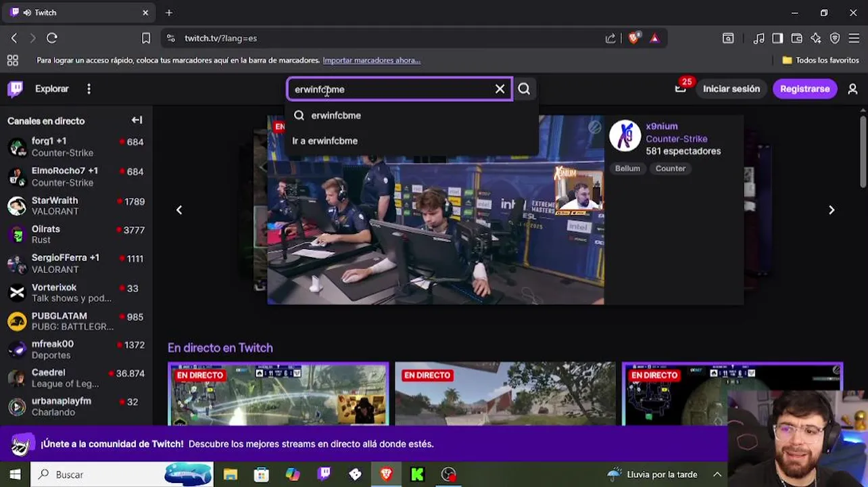Open x9nium channel name link
The image size is (868, 487).
click(x=661, y=126)
